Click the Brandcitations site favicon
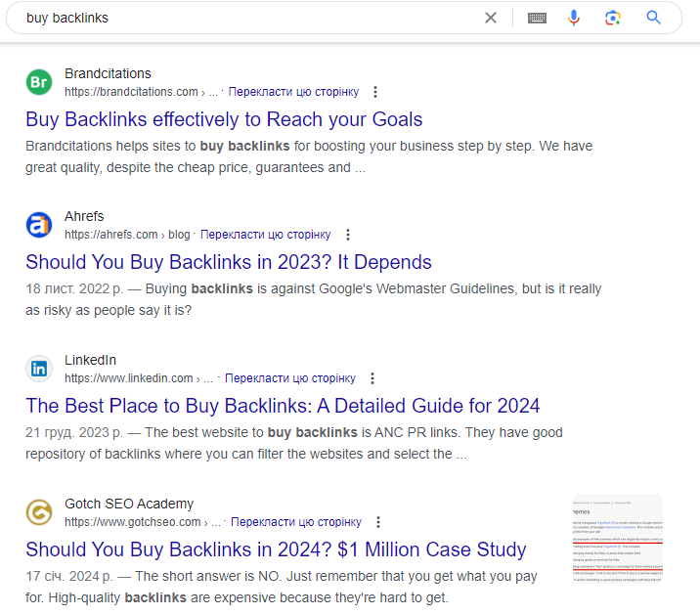The width and height of the screenshot is (700, 615). pyautogui.click(x=39, y=82)
